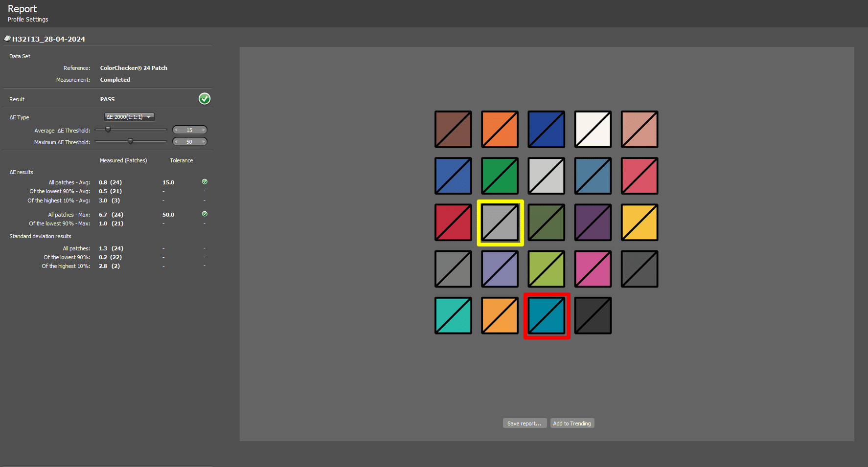This screenshot has height=467, width=868.
Task: Select the yellow-outlined gray patch
Action: click(500, 223)
